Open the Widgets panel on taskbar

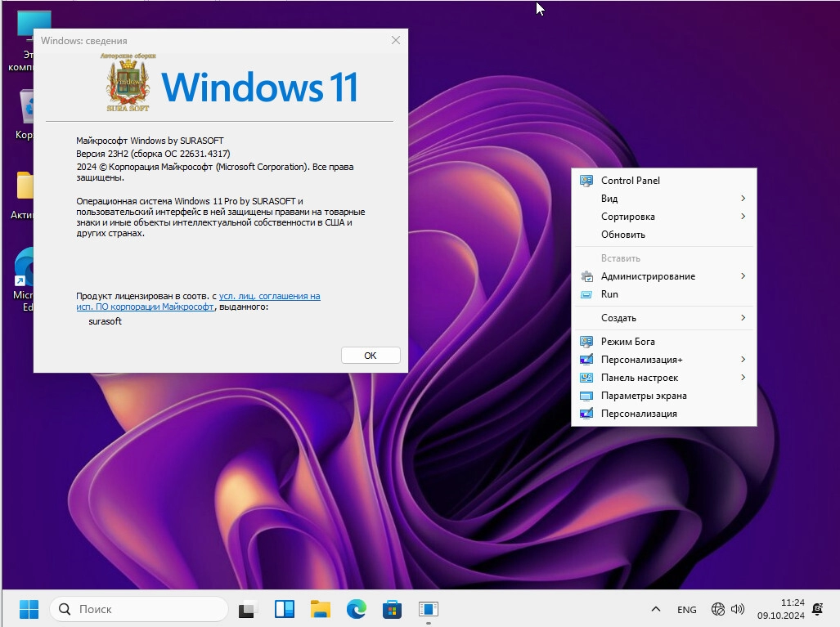coord(284,609)
